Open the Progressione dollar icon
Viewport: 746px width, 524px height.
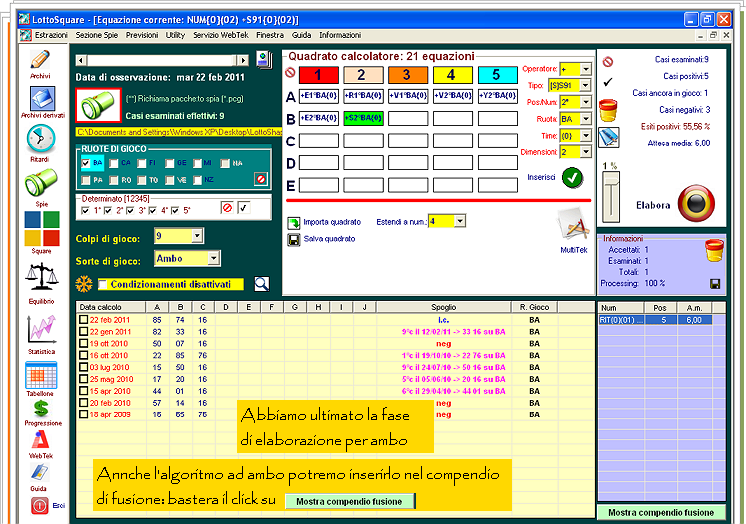coord(41,408)
